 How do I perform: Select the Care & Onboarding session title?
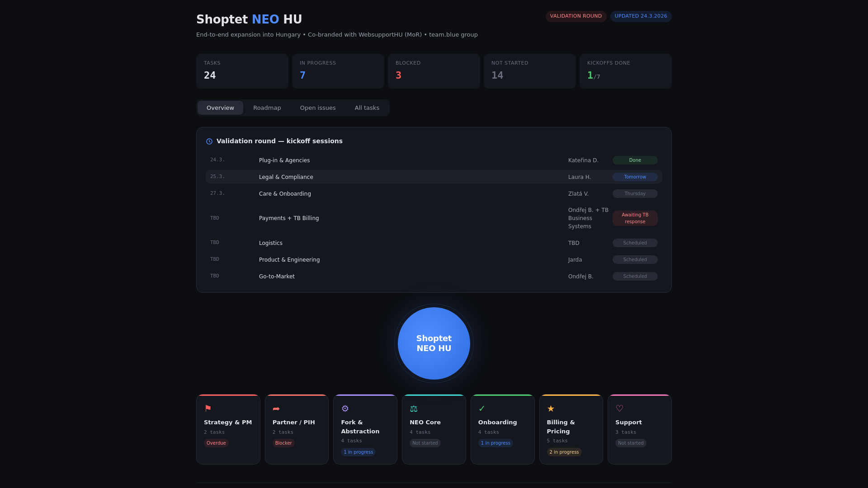pos(285,194)
